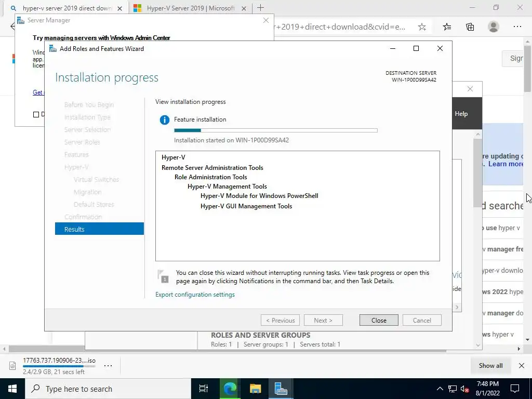Switch to Hyper-V Server 2019 Microsoft tab
The height and width of the screenshot is (399, 532).
pyautogui.click(x=191, y=8)
